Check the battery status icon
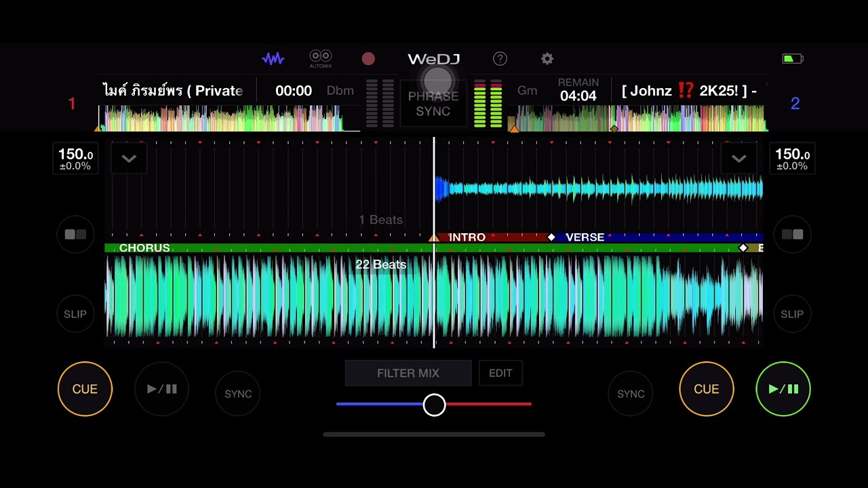Viewport: 868px width, 488px height. pyautogui.click(x=793, y=59)
